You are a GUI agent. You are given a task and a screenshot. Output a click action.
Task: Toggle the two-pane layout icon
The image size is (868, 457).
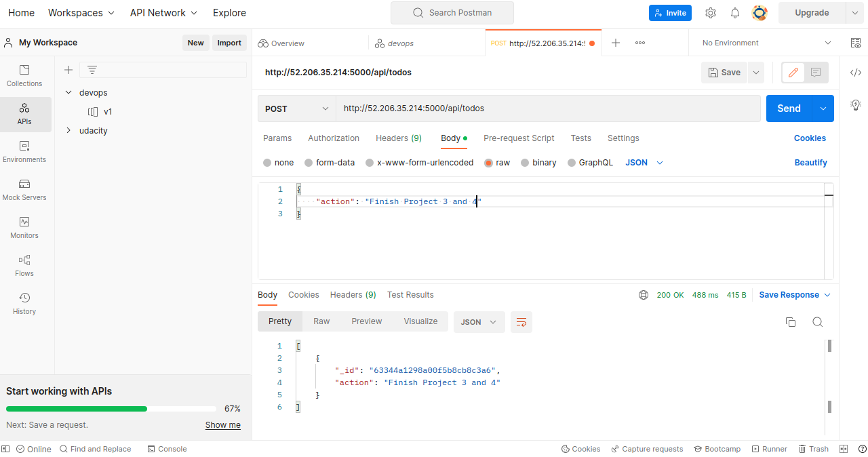pyautogui.click(x=844, y=449)
